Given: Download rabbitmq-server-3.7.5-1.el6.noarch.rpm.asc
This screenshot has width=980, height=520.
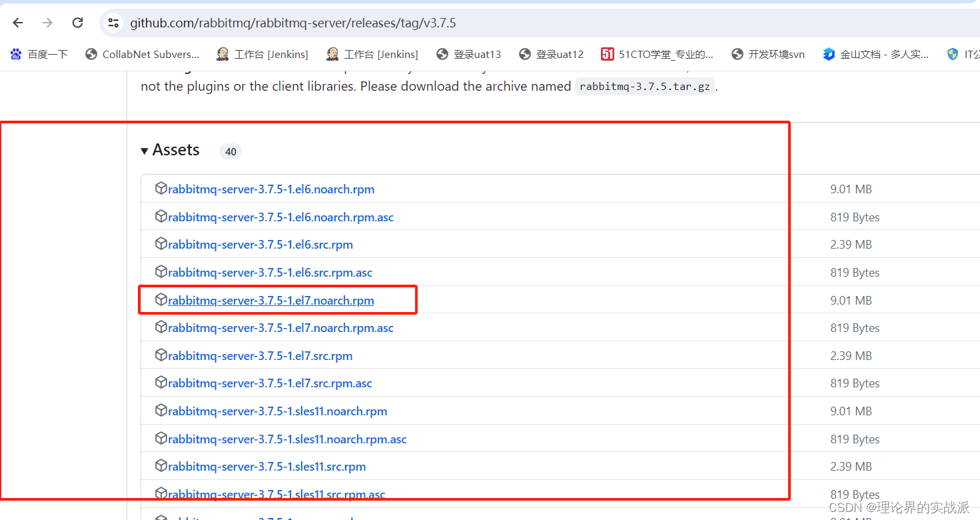Looking at the screenshot, I should click(x=280, y=217).
